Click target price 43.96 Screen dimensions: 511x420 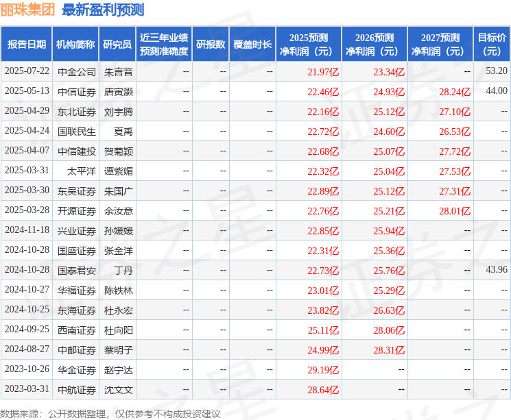click(x=497, y=269)
